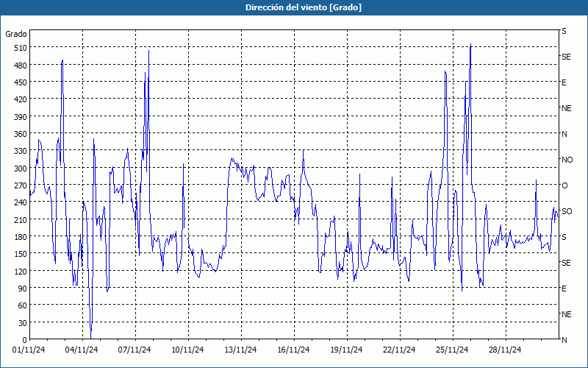Click the "Grado" unit label above the axis

pyautogui.click(x=16, y=34)
